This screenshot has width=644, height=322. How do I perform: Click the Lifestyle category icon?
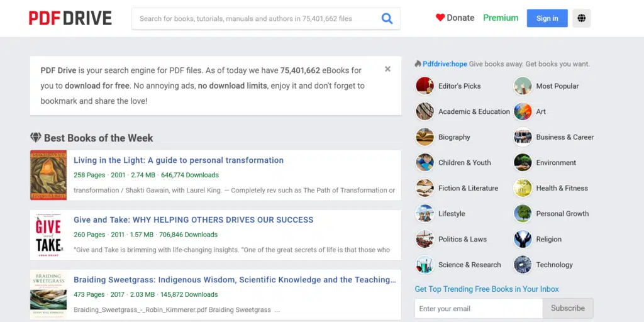[x=425, y=214]
